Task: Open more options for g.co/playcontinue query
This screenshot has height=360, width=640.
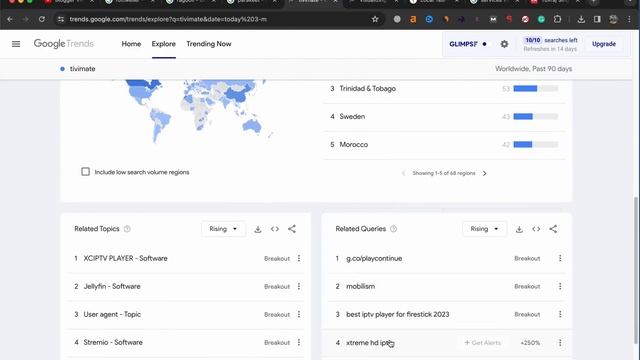Action: pos(560,258)
